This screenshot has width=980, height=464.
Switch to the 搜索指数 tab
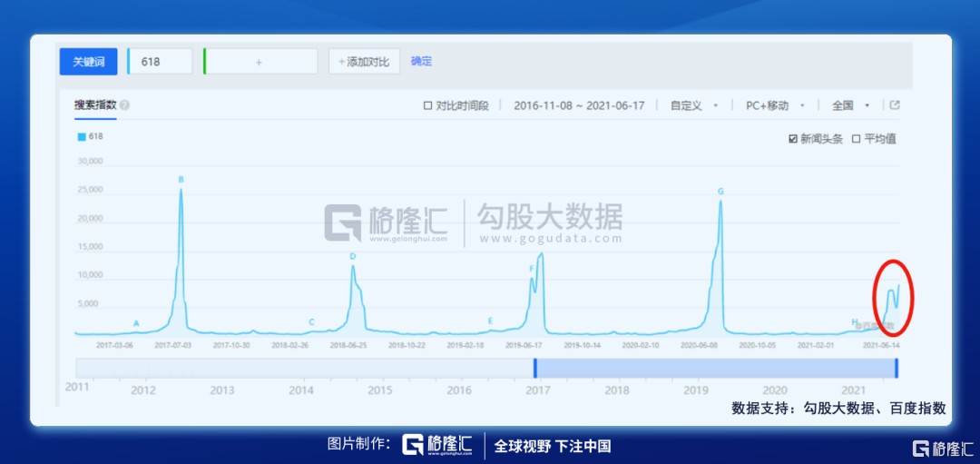[95, 105]
